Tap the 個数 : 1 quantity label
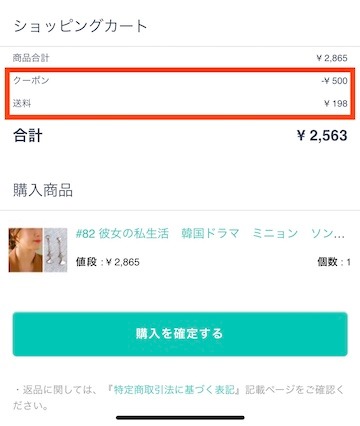Viewport: 360px width, 426px height. (x=334, y=262)
